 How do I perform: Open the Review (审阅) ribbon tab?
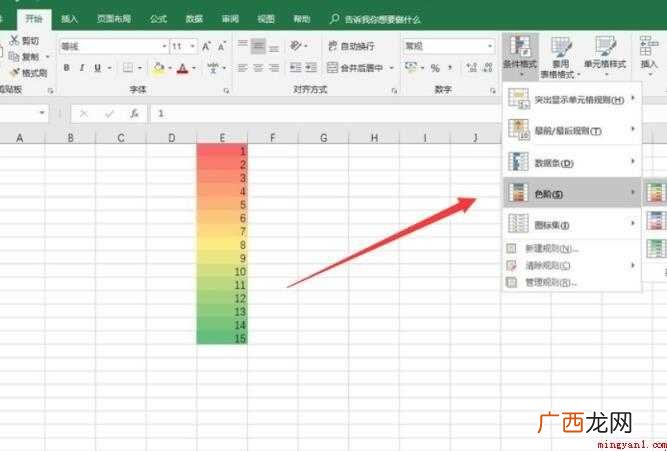tap(230, 19)
